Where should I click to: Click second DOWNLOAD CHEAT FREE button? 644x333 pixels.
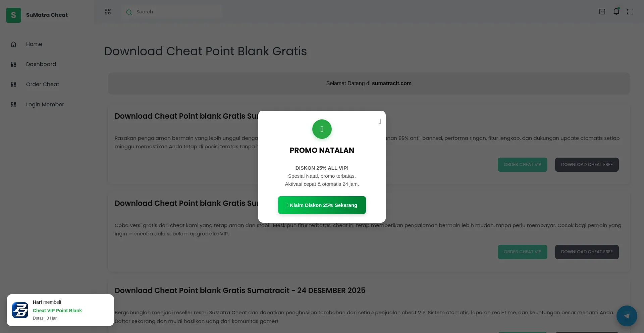coord(587,252)
